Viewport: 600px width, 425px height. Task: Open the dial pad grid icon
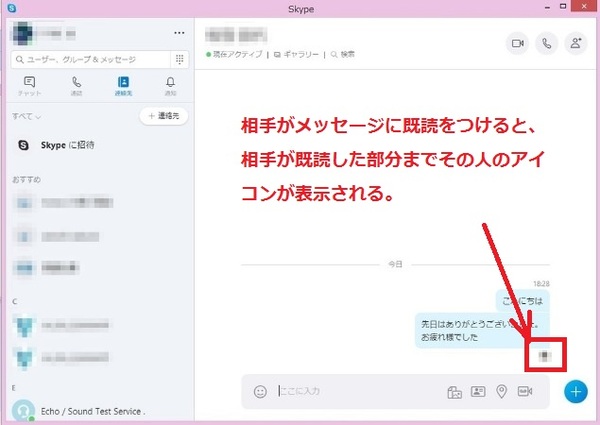click(x=179, y=59)
